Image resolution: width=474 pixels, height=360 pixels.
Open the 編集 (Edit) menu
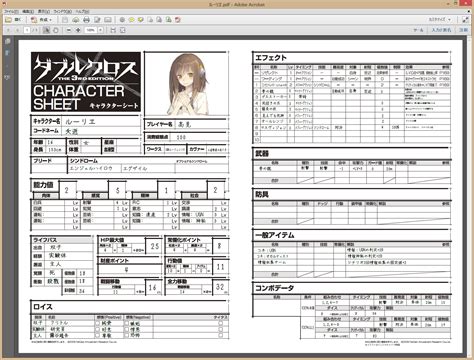(28, 11)
